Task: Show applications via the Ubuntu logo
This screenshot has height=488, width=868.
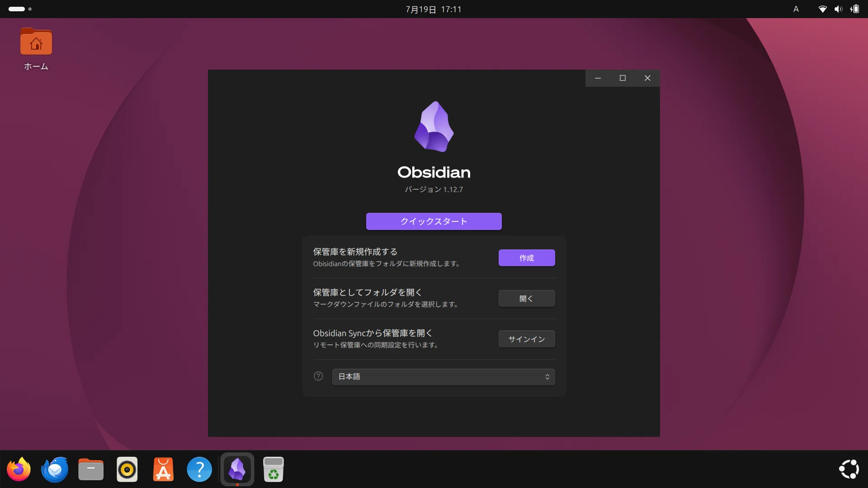Action: (849, 469)
